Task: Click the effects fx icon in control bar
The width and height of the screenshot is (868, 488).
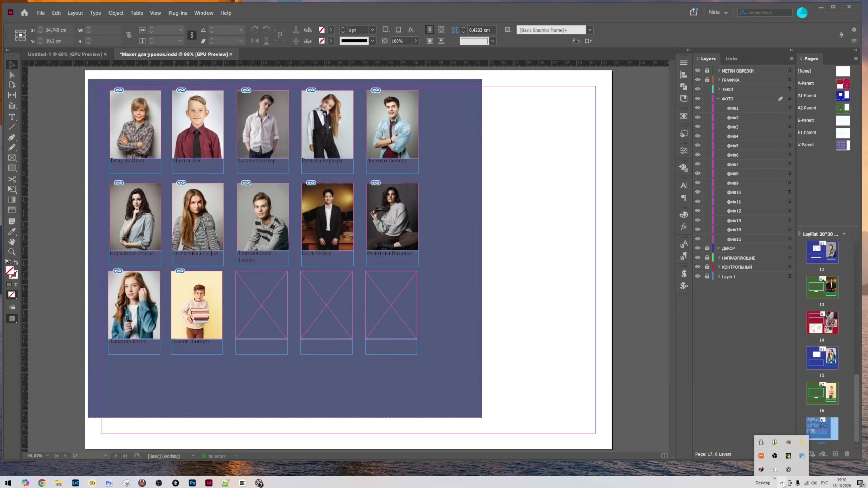Action: [x=411, y=30]
